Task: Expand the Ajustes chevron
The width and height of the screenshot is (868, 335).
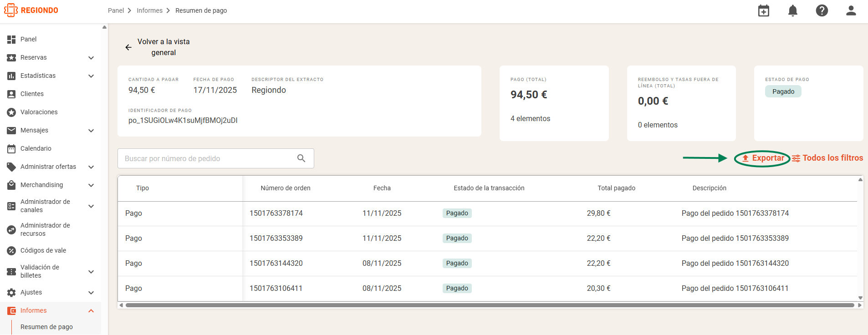Action: 91,293
